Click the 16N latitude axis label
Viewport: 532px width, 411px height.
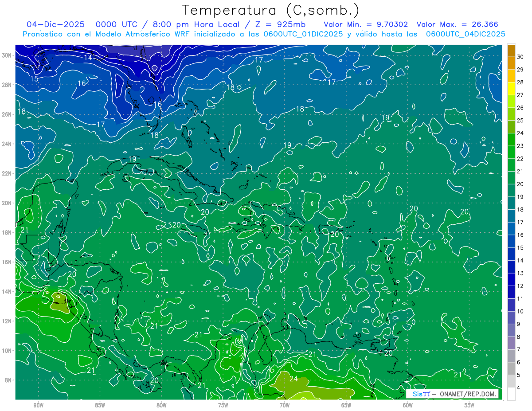coord(8,262)
